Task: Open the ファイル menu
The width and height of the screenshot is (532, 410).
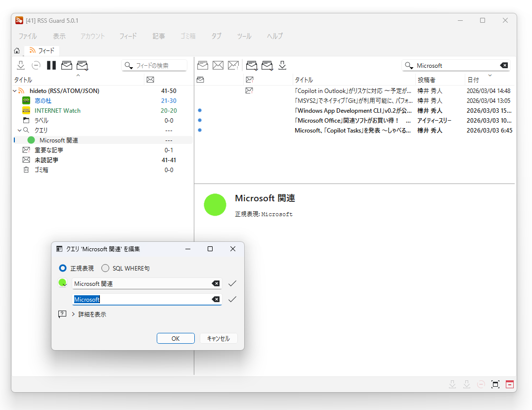Action: [x=28, y=36]
